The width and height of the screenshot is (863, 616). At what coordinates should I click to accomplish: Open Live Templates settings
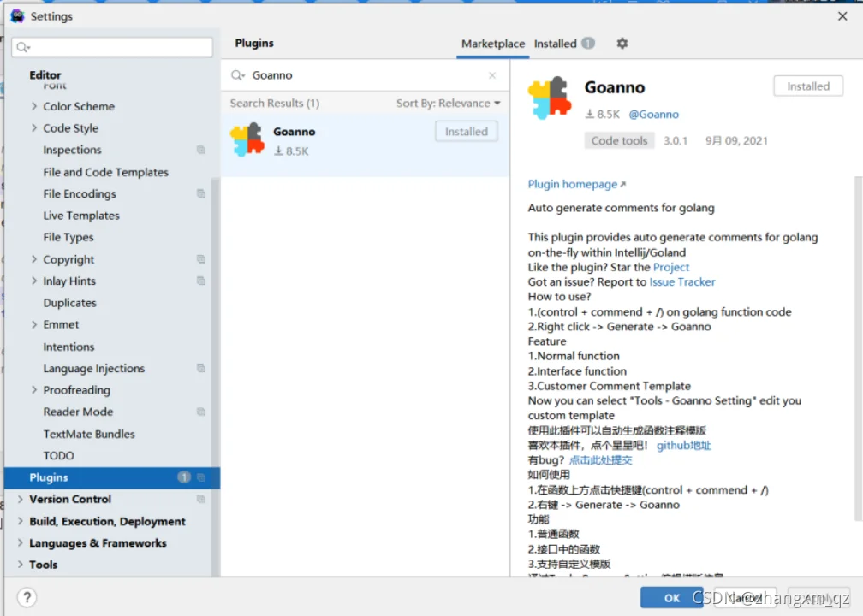pos(80,216)
